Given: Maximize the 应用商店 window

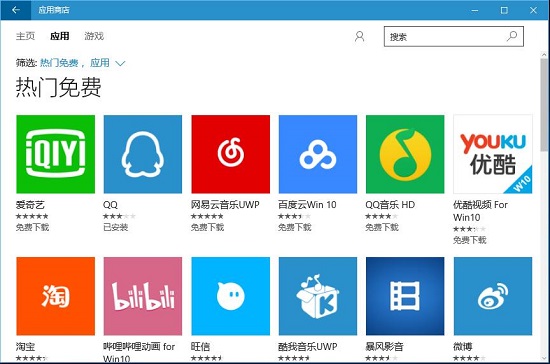Looking at the screenshot, I should [504, 10].
